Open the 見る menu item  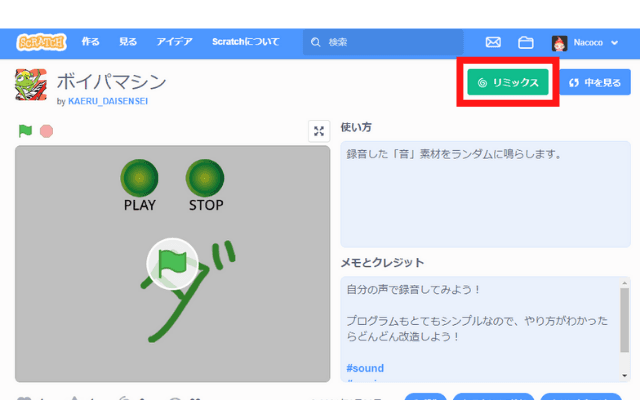[x=128, y=42]
